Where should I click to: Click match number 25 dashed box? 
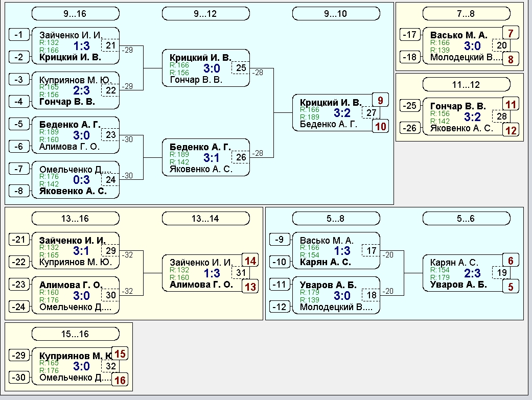tap(241, 68)
